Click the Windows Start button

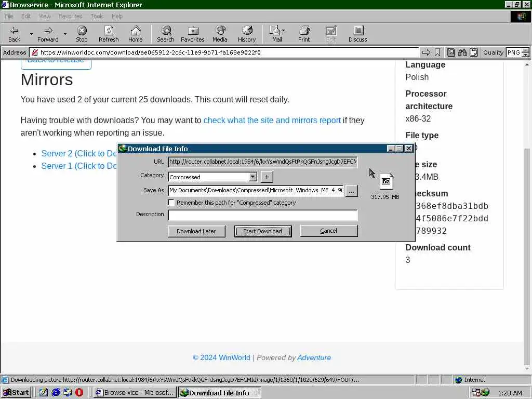[16, 393]
